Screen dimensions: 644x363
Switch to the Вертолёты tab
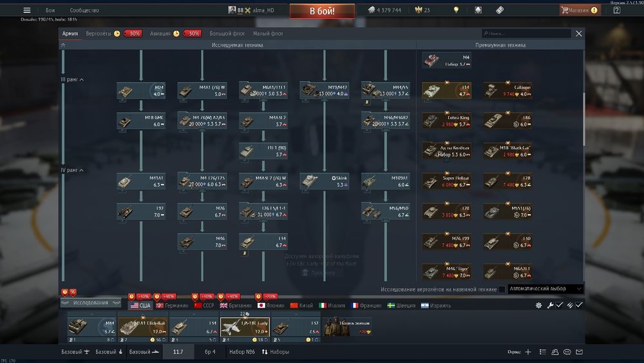(x=99, y=34)
